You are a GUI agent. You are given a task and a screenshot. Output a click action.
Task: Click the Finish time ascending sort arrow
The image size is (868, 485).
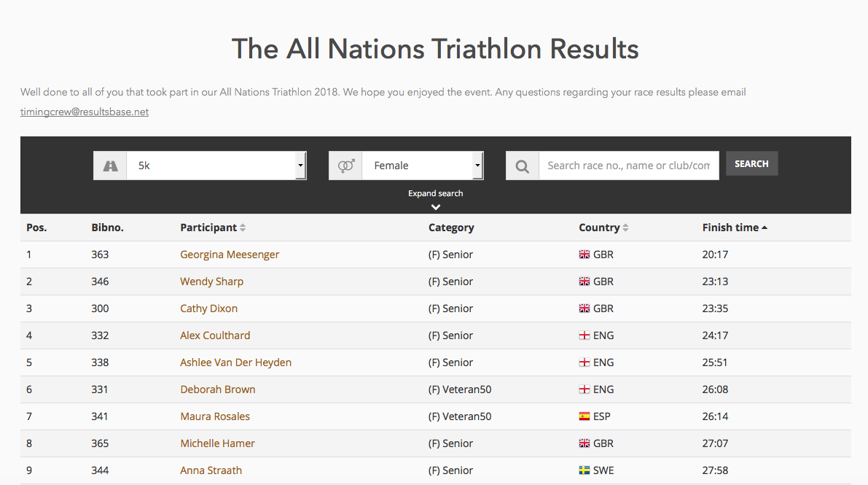tap(765, 228)
